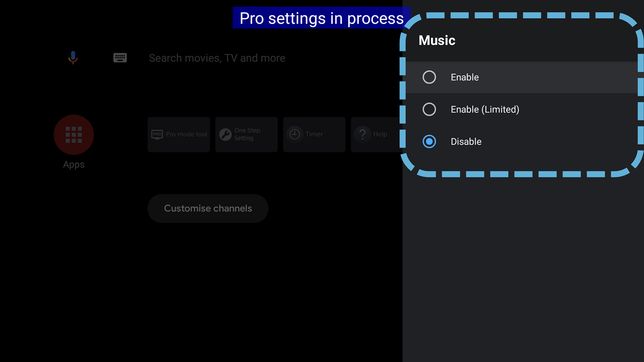Click the Customise channels button
Viewport: 644px width, 362px height.
point(208,208)
